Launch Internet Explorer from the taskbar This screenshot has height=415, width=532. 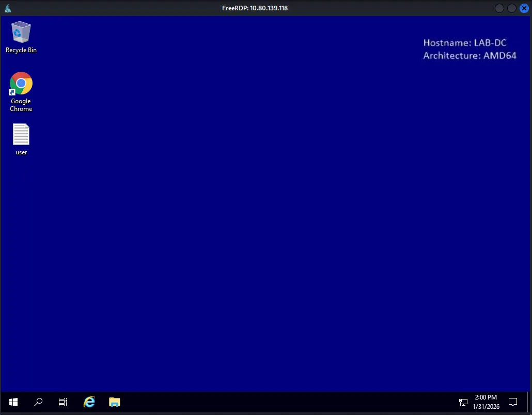(x=89, y=402)
